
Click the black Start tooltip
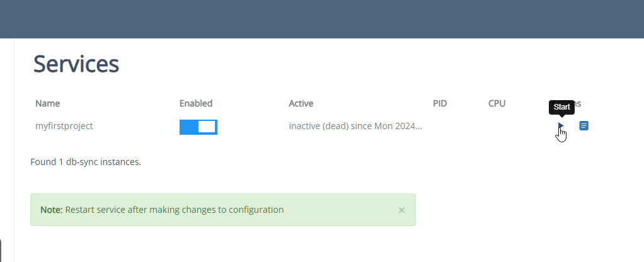[x=561, y=107]
